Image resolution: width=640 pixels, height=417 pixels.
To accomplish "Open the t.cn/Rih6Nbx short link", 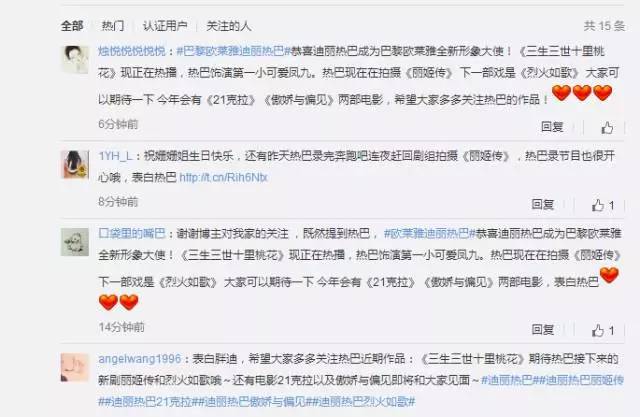I will 223,177.
